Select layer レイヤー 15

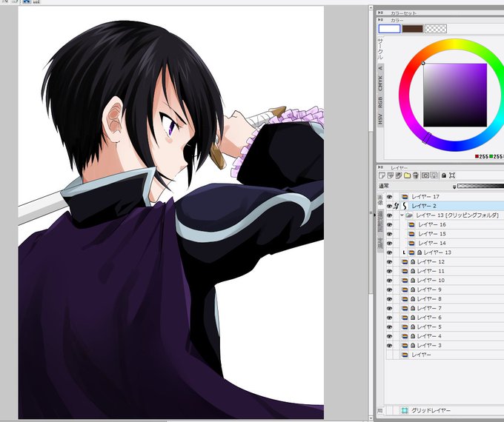pyautogui.click(x=445, y=234)
